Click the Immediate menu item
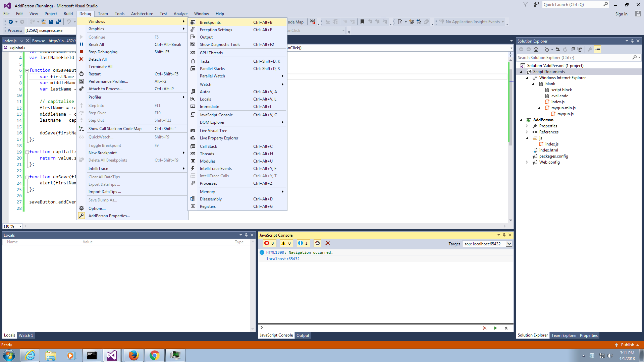Viewport: 644px width, 362px height. (x=209, y=106)
